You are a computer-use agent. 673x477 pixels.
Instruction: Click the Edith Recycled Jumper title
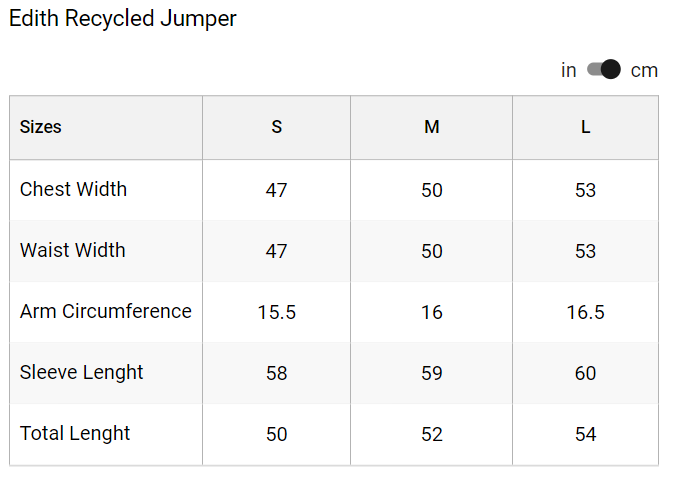click(x=123, y=19)
